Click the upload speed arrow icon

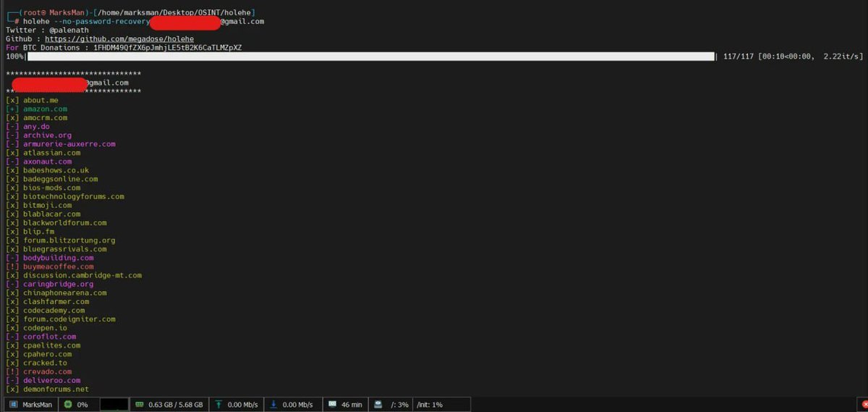[218, 405]
